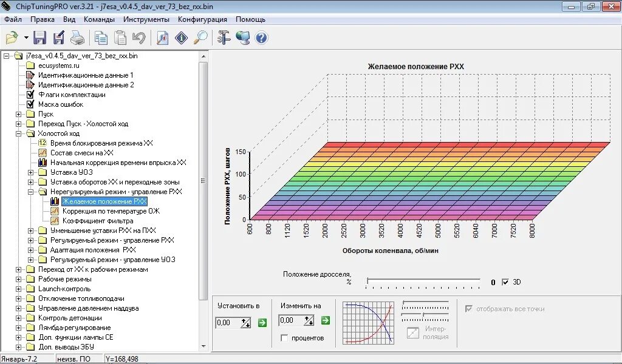This screenshot has height=364, width=622.
Task: Expand Уставка оборотов ХХ и переходные зоны
Action: [30, 182]
